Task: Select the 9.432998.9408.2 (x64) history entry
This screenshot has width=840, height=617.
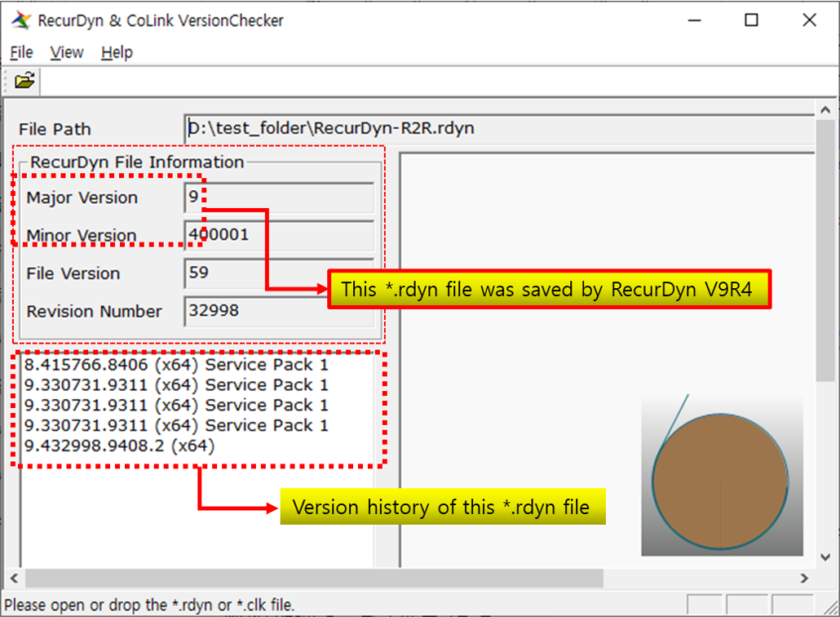Action: 119,446
